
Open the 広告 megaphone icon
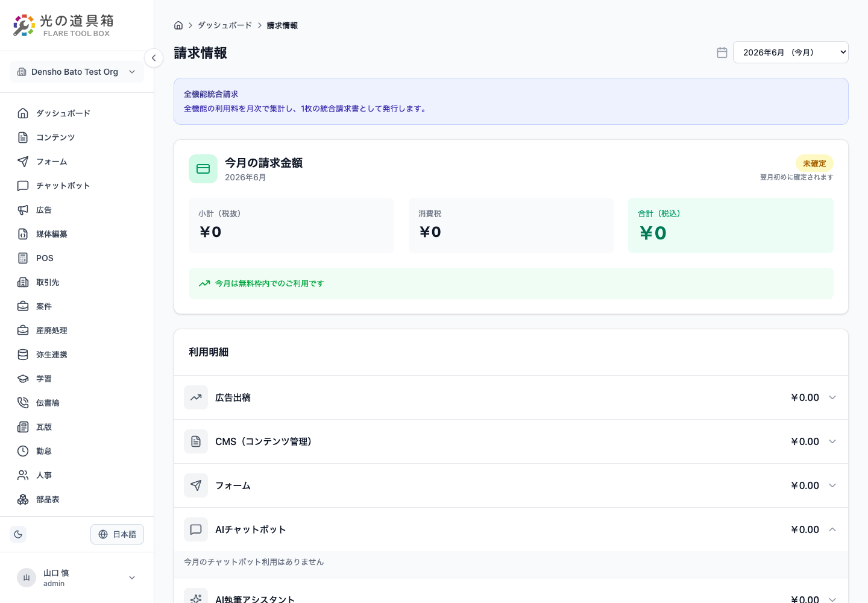click(x=23, y=210)
